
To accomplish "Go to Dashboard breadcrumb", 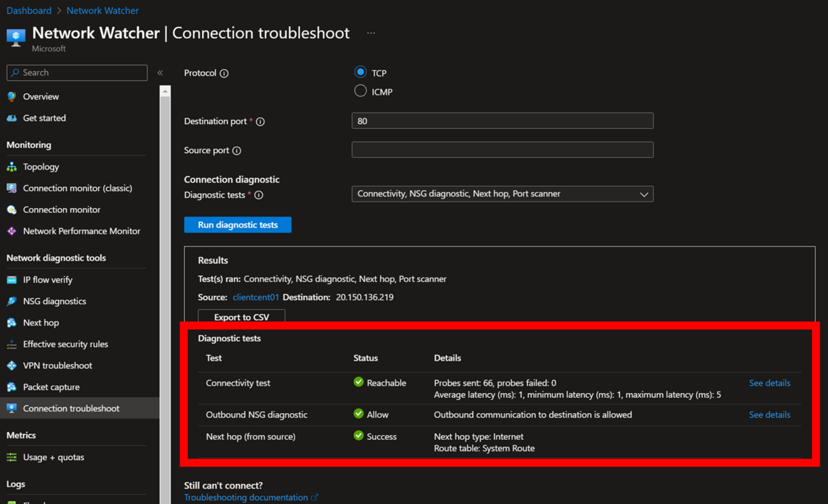I will click(29, 10).
